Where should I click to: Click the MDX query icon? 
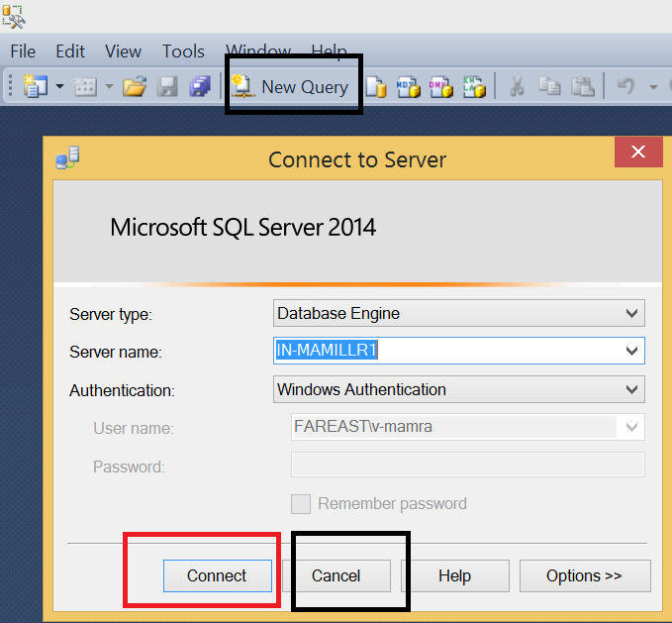point(408,86)
